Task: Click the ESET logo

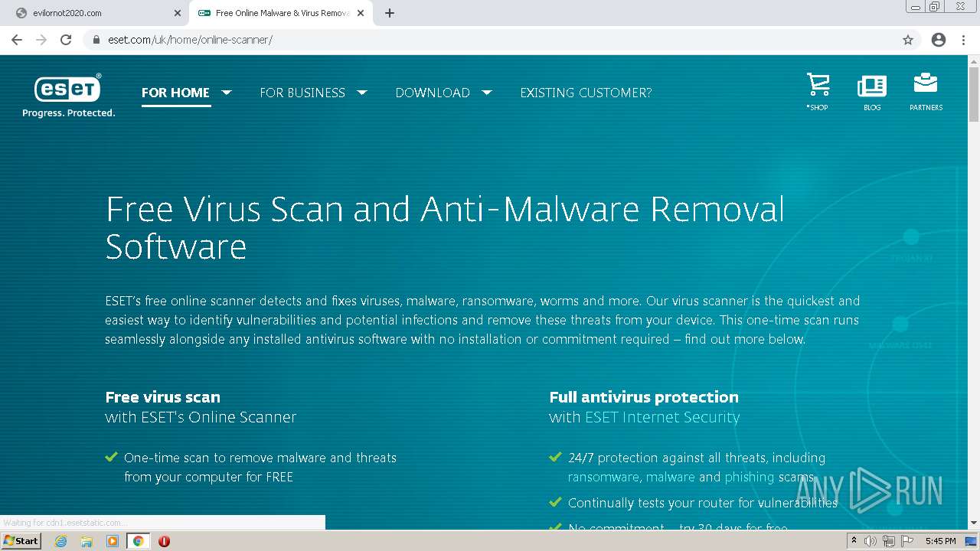Action: pos(68,96)
